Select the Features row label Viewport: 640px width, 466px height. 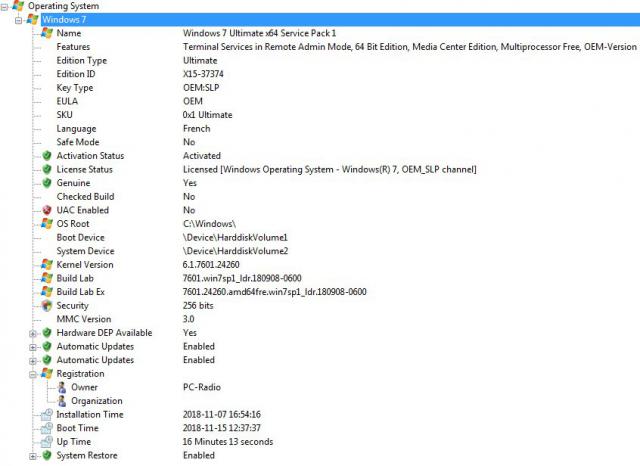tap(73, 47)
